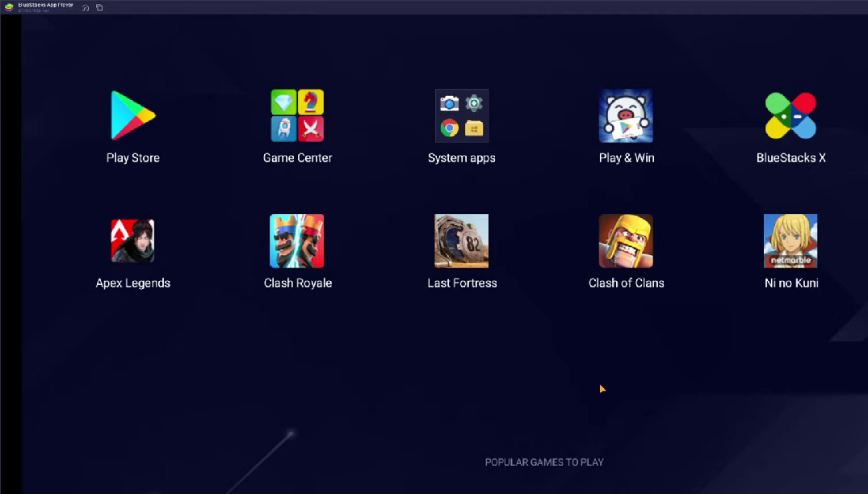The image size is (868, 494).
Task: Open the BlueStacks X app
Action: [x=790, y=115]
